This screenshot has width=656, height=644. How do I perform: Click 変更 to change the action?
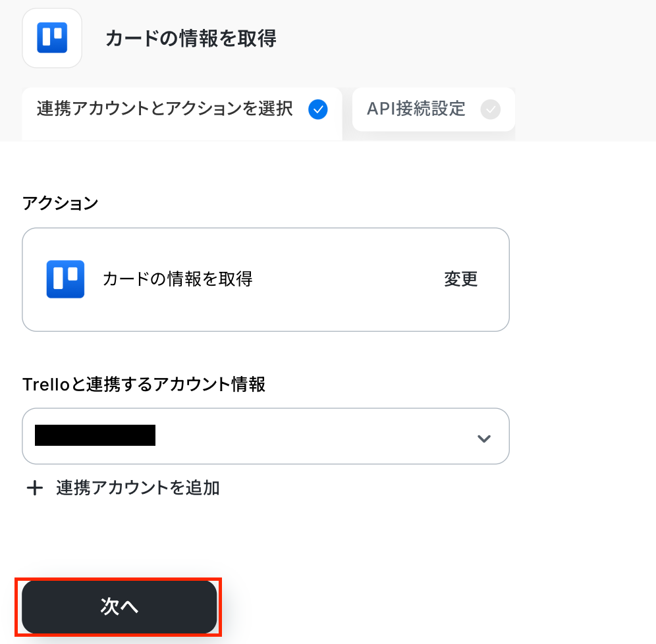click(460, 279)
